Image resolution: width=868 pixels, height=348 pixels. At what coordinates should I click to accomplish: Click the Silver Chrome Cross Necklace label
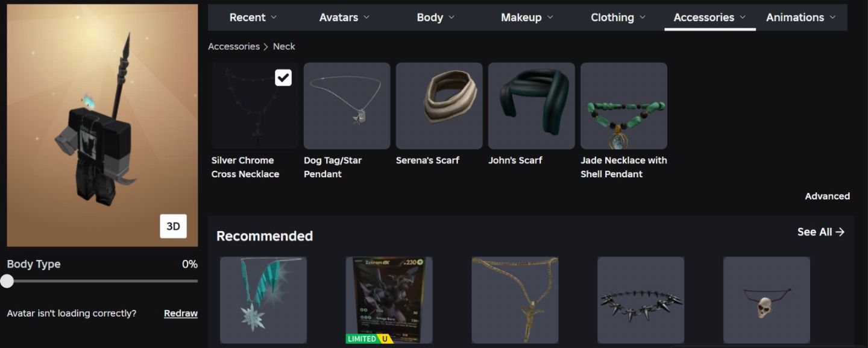point(245,167)
